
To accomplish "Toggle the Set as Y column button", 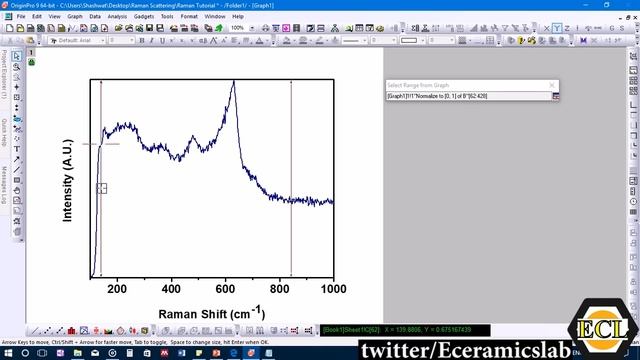I will pyautogui.click(x=557, y=28).
